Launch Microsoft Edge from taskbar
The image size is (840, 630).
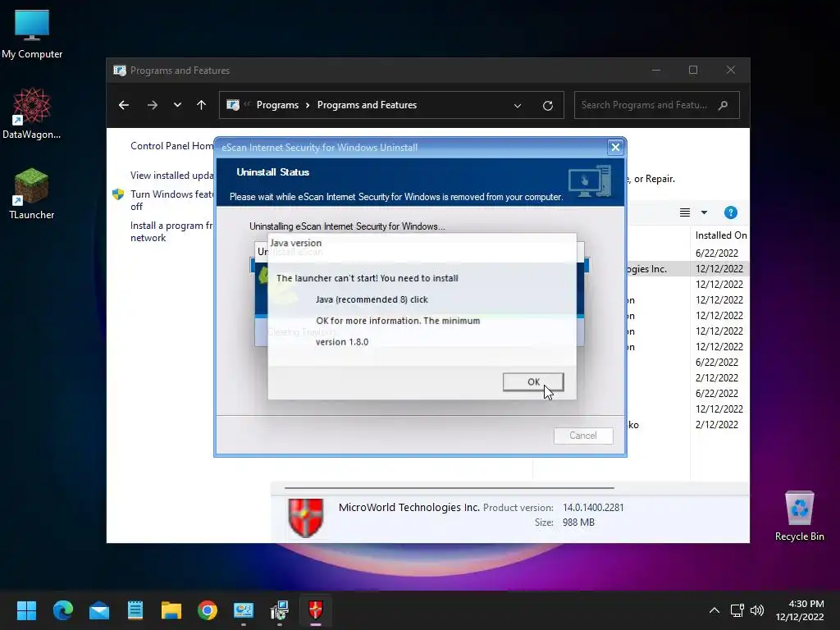[62, 610]
